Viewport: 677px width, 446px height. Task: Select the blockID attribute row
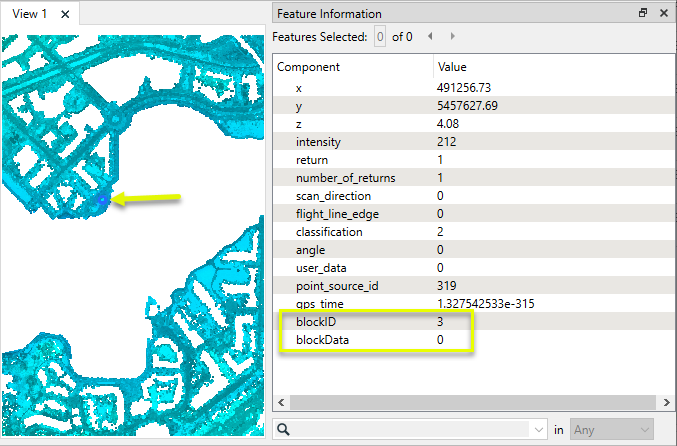pos(317,322)
